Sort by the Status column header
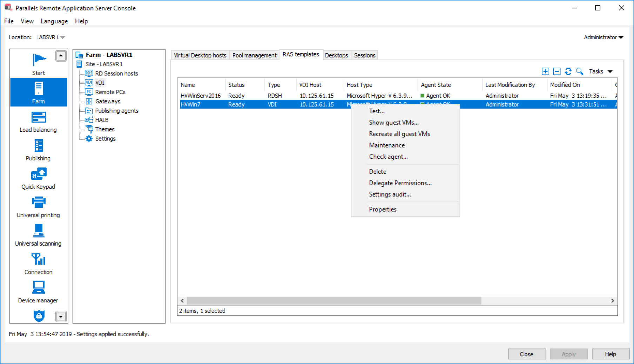Screen dimensions: 634x364 coord(245,85)
